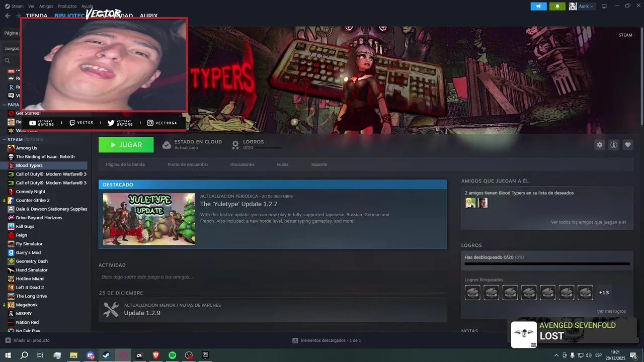Open the AURIX profile tab

(x=148, y=16)
